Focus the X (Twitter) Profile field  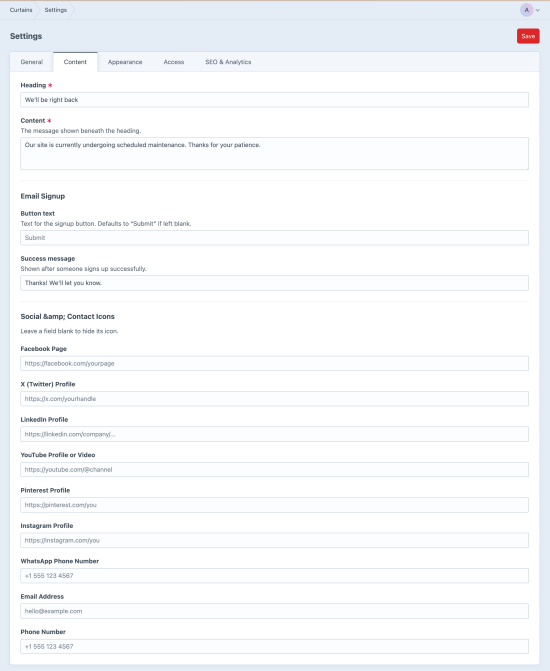click(274, 399)
